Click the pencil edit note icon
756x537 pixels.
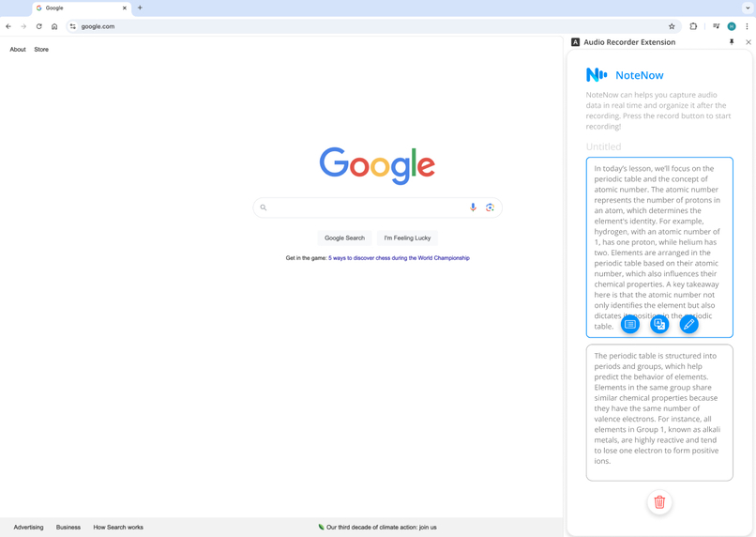pos(689,324)
